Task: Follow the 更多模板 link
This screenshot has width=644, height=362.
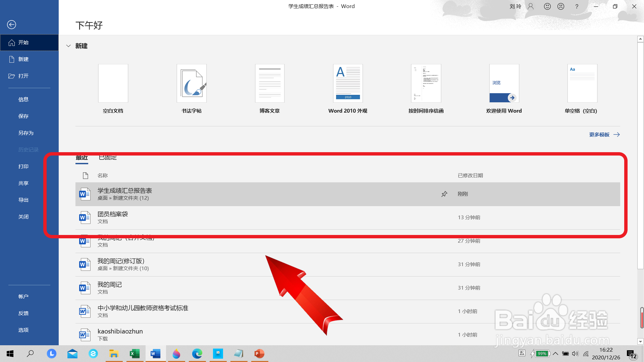Action: tap(604, 135)
